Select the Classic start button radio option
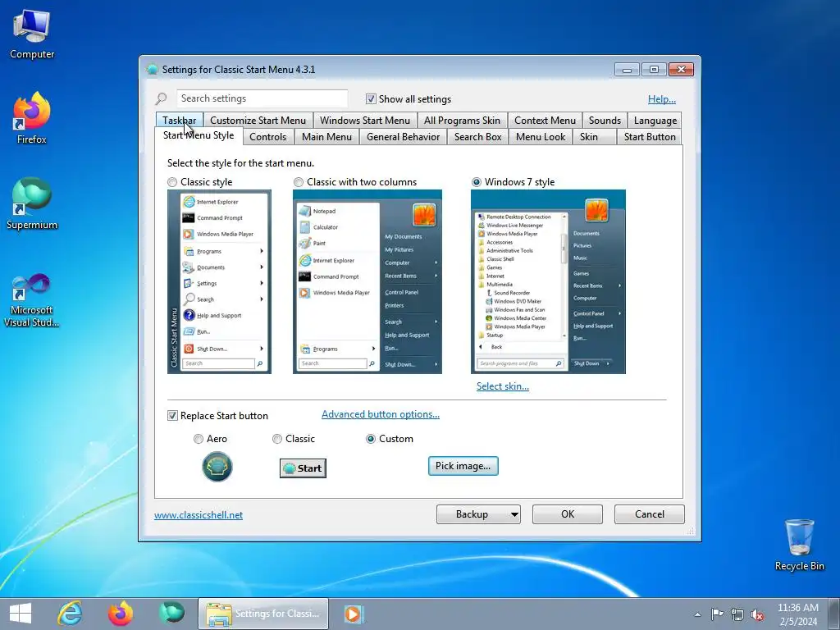The image size is (840, 630). click(x=277, y=439)
